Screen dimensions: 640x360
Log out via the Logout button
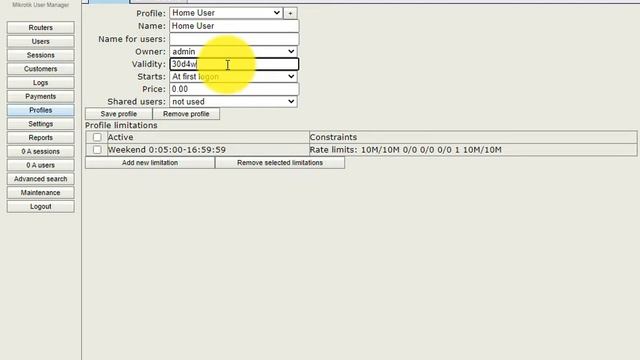pyautogui.click(x=40, y=207)
